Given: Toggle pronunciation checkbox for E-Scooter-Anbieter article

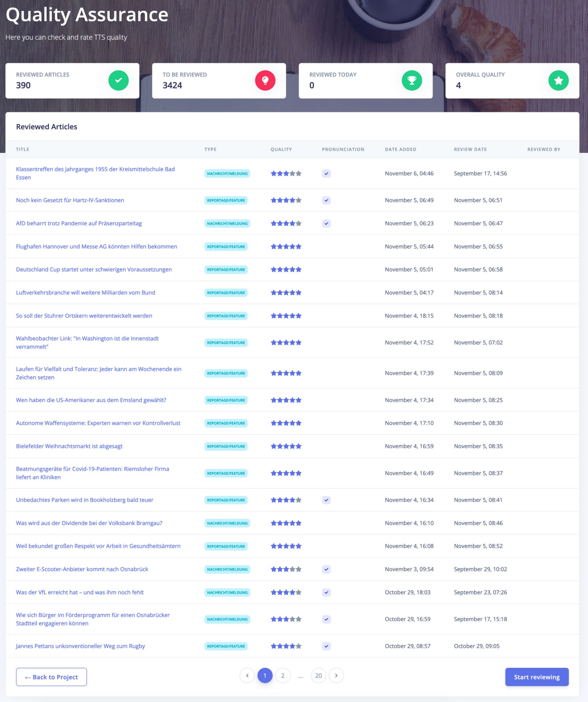Looking at the screenshot, I should click(326, 569).
